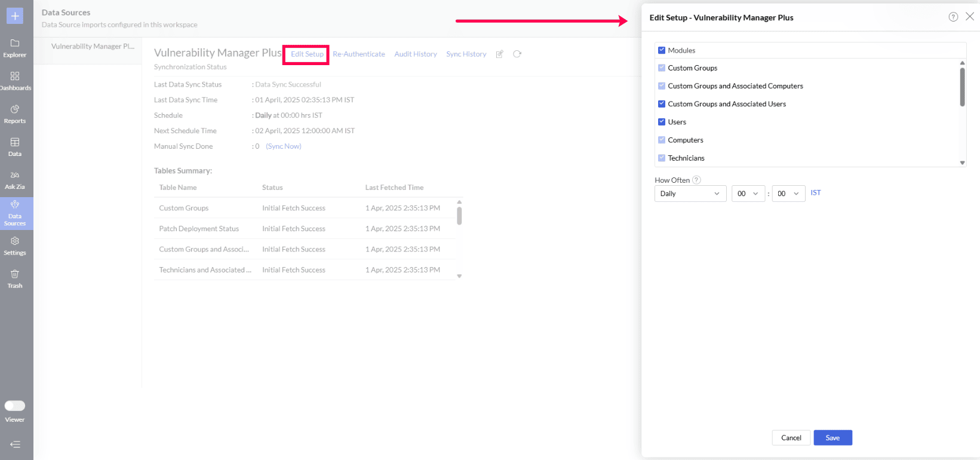Click the rename pencil icon beside Sync History
The height and width of the screenshot is (460, 980).
(x=500, y=54)
